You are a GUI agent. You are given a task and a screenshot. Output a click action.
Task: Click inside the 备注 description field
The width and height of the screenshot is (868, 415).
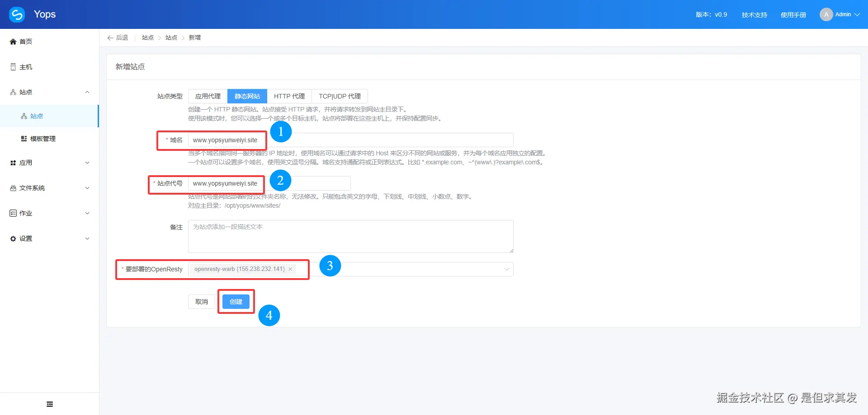(x=350, y=236)
